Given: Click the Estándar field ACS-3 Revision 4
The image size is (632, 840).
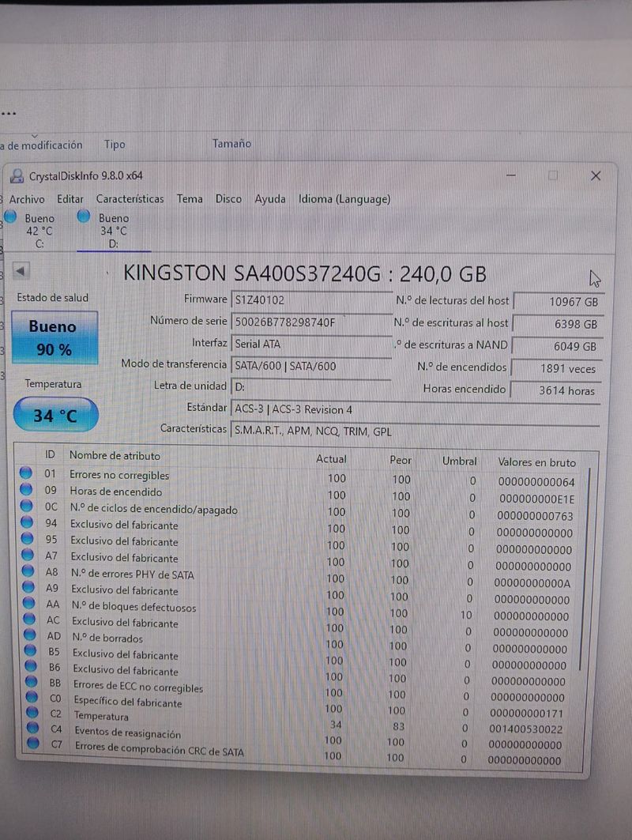Looking at the screenshot, I should (415, 409).
